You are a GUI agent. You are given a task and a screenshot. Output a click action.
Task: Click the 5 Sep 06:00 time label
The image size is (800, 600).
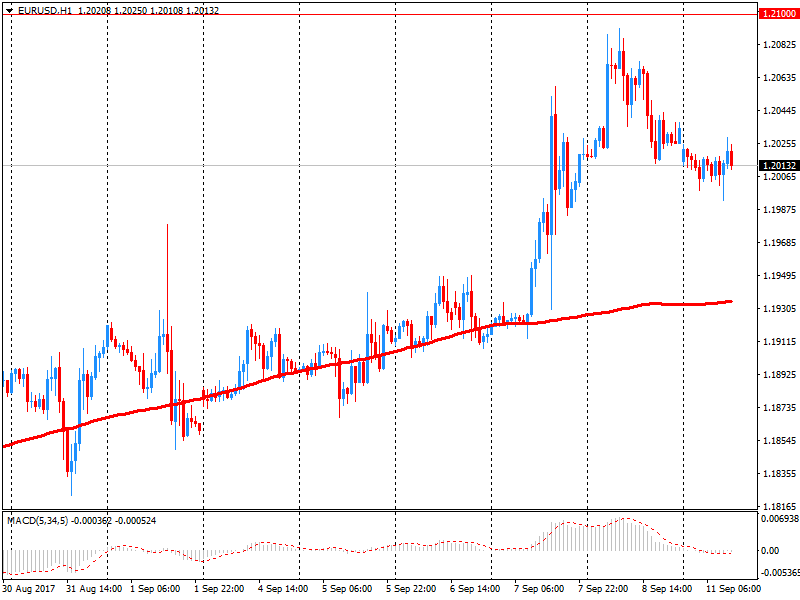pyautogui.click(x=347, y=589)
